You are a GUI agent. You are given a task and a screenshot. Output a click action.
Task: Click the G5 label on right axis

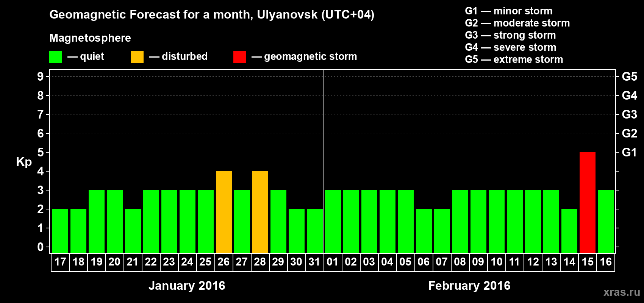[x=630, y=77]
